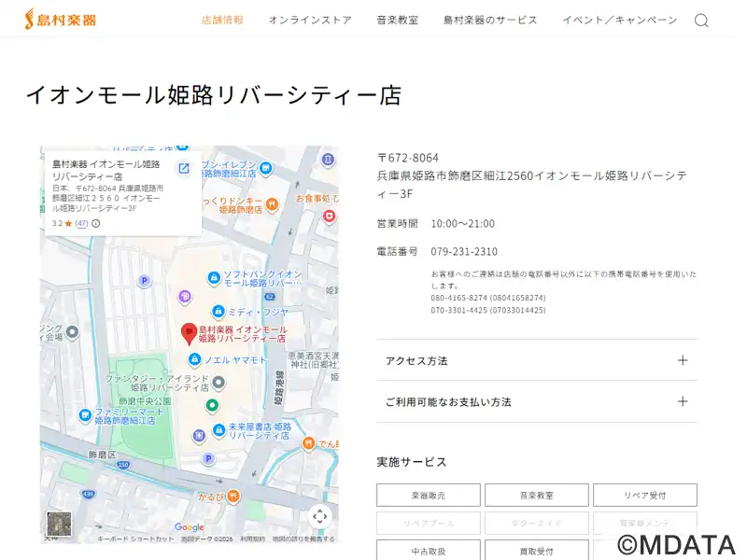This screenshot has width=747, height=560.
Task: Click the postal code 〒672-8064
Action: 408,158
